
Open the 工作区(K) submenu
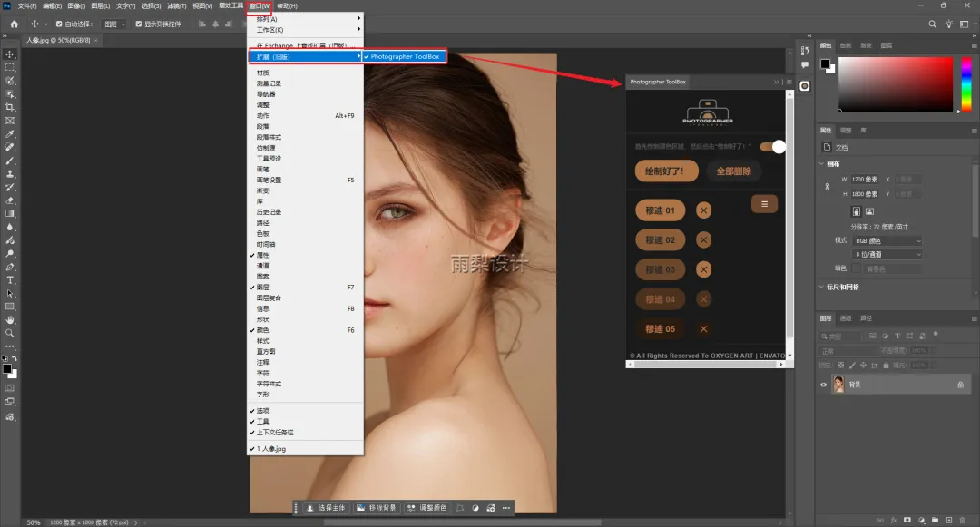[x=306, y=29]
